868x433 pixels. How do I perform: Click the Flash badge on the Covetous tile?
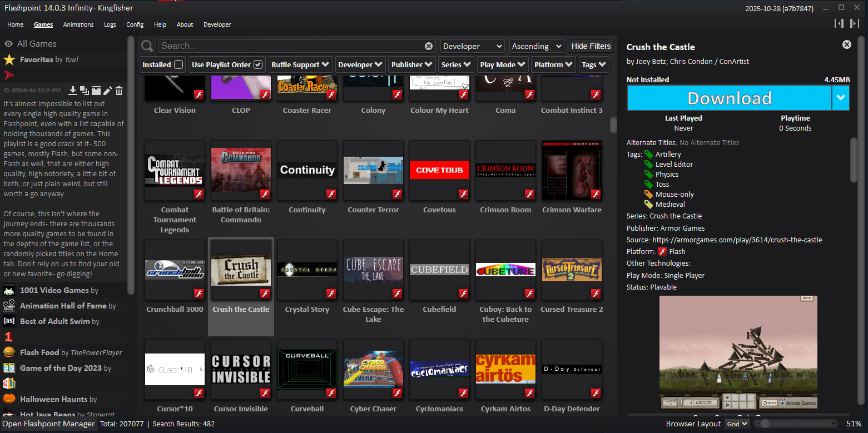(x=464, y=194)
